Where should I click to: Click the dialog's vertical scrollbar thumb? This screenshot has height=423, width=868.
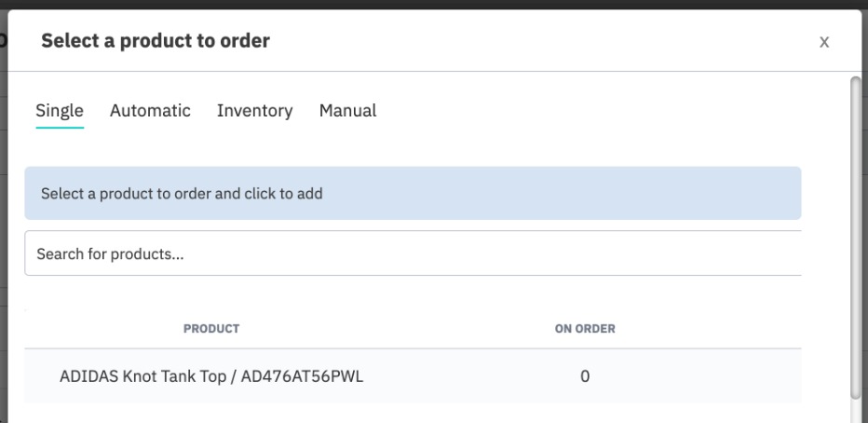point(856,237)
